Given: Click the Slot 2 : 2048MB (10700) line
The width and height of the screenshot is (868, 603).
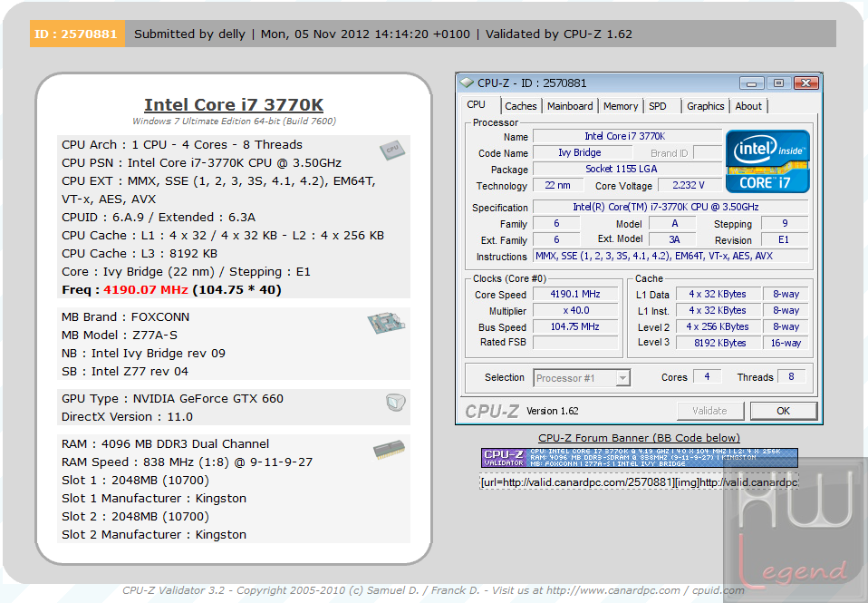Looking at the screenshot, I should pyautogui.click(x=135, y=517).
